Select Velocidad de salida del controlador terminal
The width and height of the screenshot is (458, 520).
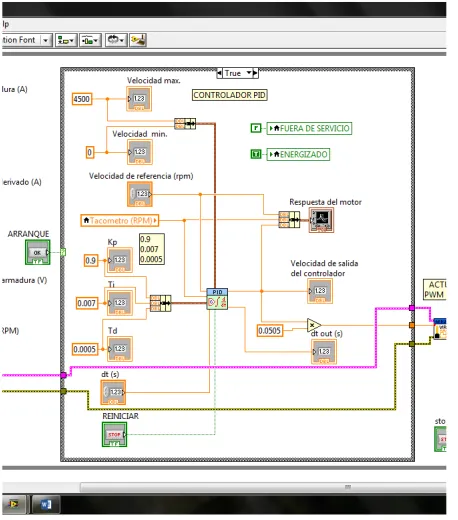(320, 291)
